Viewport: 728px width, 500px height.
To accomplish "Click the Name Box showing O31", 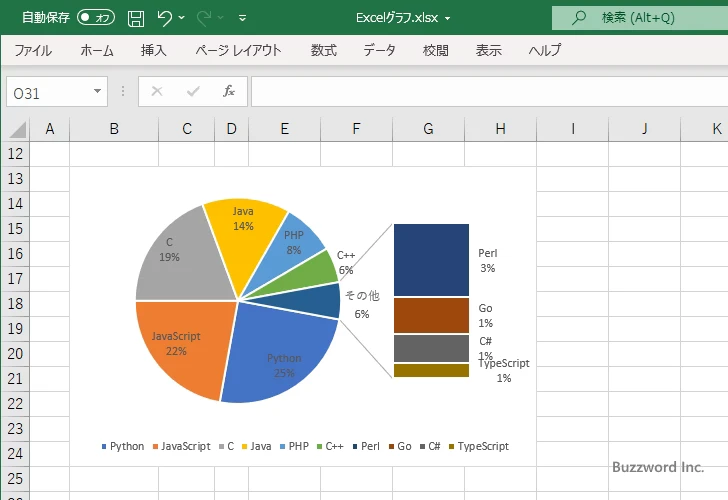I will click(x=49, y=92).
